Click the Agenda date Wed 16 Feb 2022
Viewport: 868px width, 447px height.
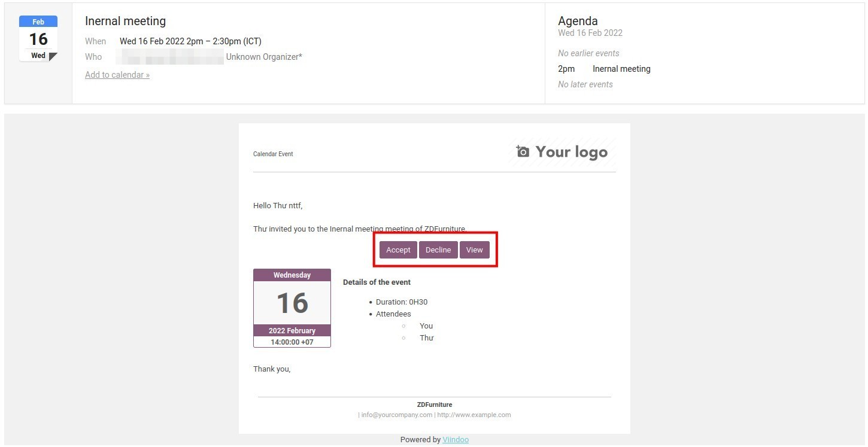pyautogui.click(x=590, y=34)
